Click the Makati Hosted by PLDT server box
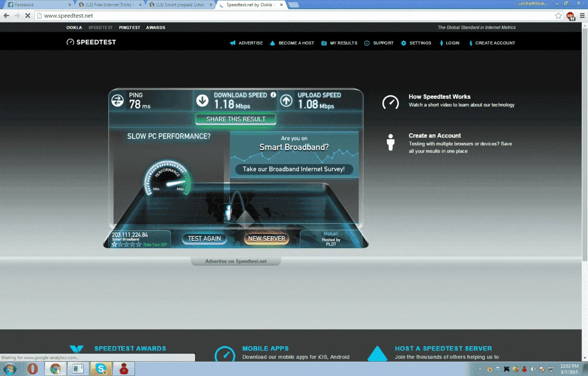The height and width of the screenshot is (376, 588). point(331,239)
